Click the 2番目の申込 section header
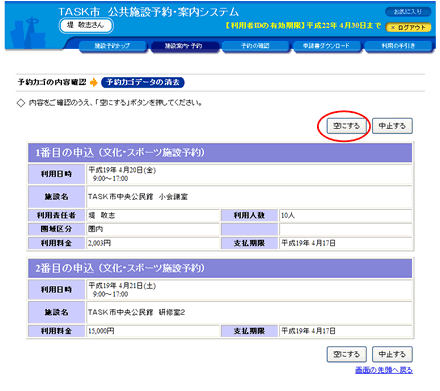This screenshot has height=391, width=440. coord(220,268)
